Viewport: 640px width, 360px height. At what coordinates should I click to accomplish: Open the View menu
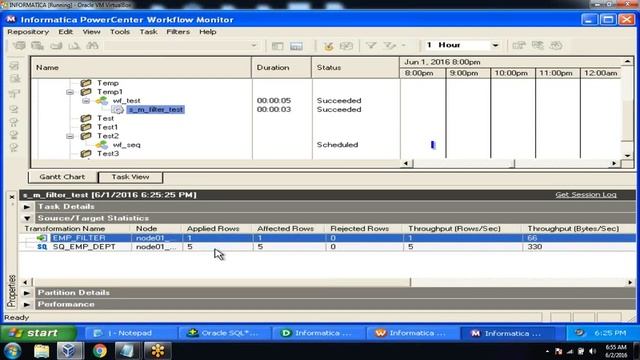(91, 32)
